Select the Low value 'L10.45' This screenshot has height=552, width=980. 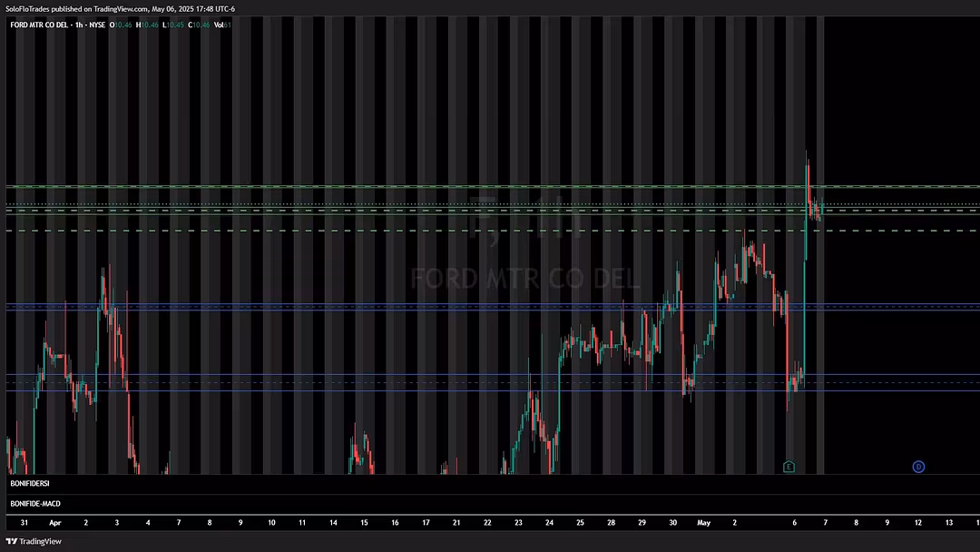[173, 25]
